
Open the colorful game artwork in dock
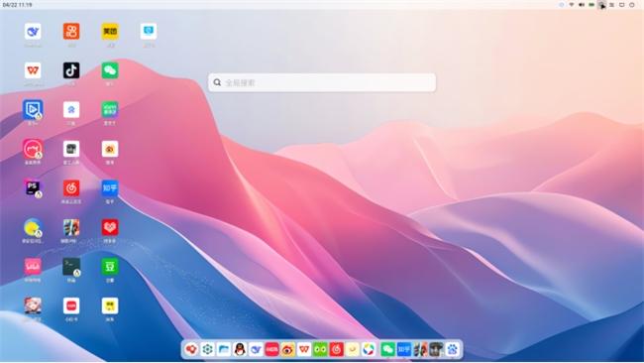coord(420,349)
